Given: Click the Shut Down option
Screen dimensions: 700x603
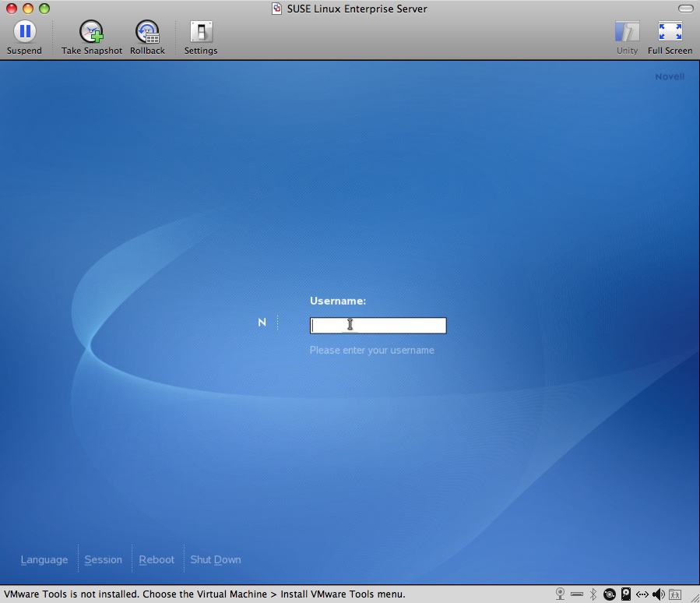Looking at the screenshot, I should [216, 559].
